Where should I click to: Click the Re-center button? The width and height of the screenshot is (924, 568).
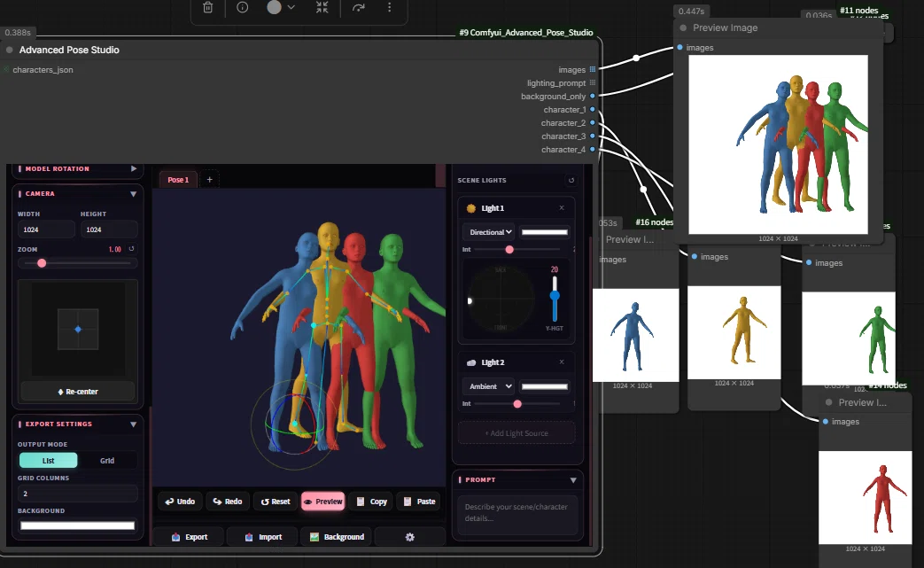click(78, 392)
